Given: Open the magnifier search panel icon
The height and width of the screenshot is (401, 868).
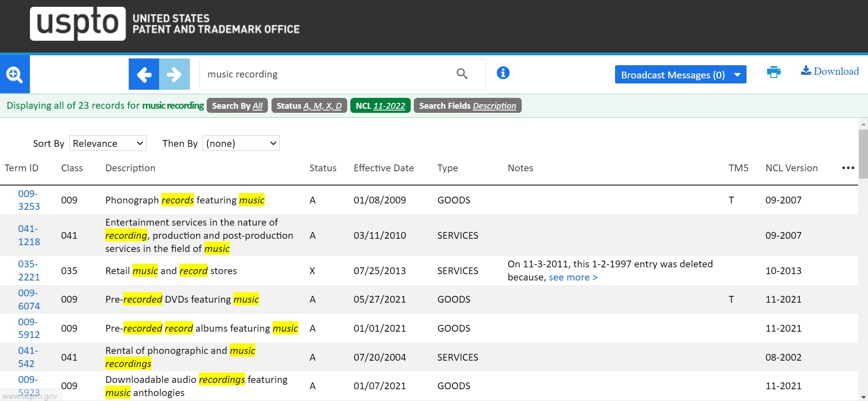Looking at the screenshot, I should 15,74.
